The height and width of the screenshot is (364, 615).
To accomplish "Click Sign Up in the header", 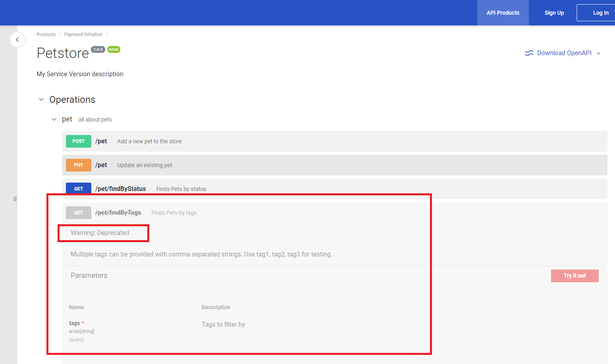I will 554,13.
